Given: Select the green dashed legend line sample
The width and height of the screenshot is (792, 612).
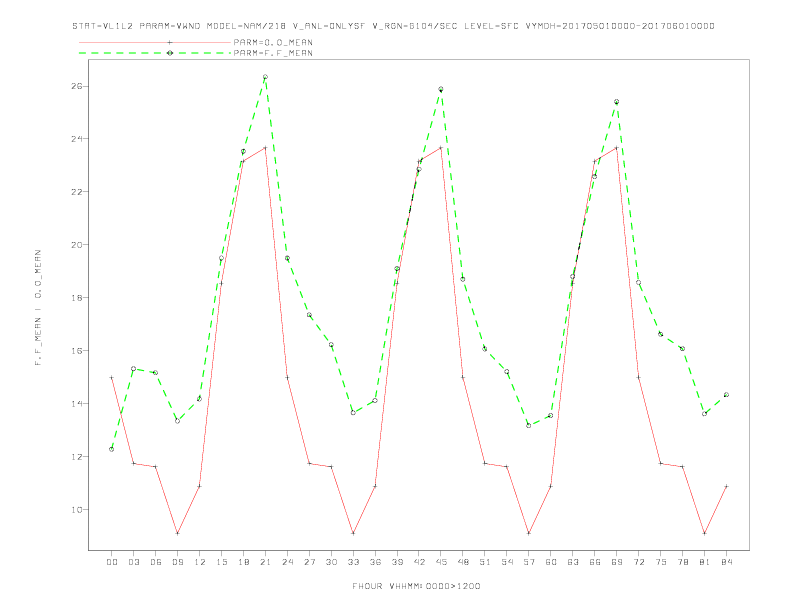Looking at the screenshot, I should [x=155, y=53].
